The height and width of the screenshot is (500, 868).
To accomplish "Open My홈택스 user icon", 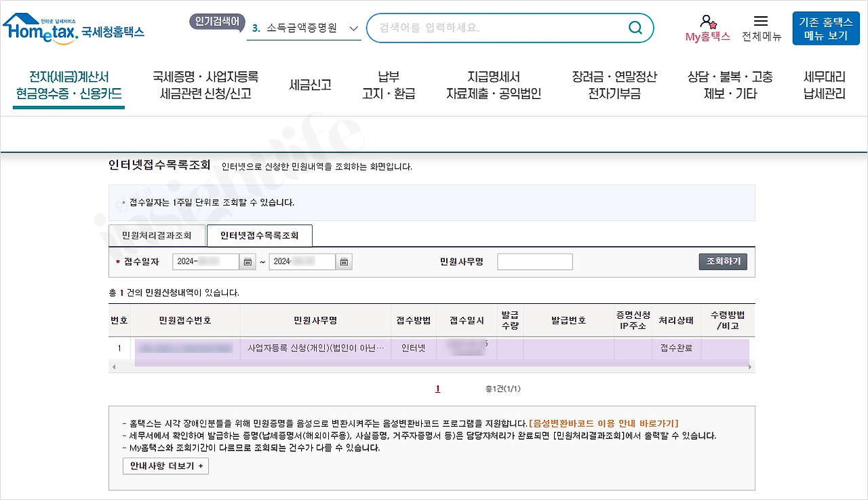I will (x=708, y=22).
